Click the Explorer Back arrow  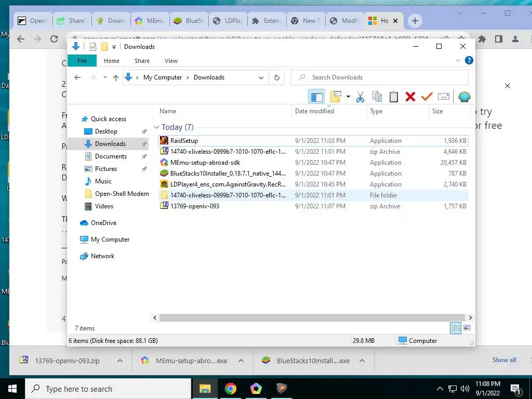click(x=77, y=77)
